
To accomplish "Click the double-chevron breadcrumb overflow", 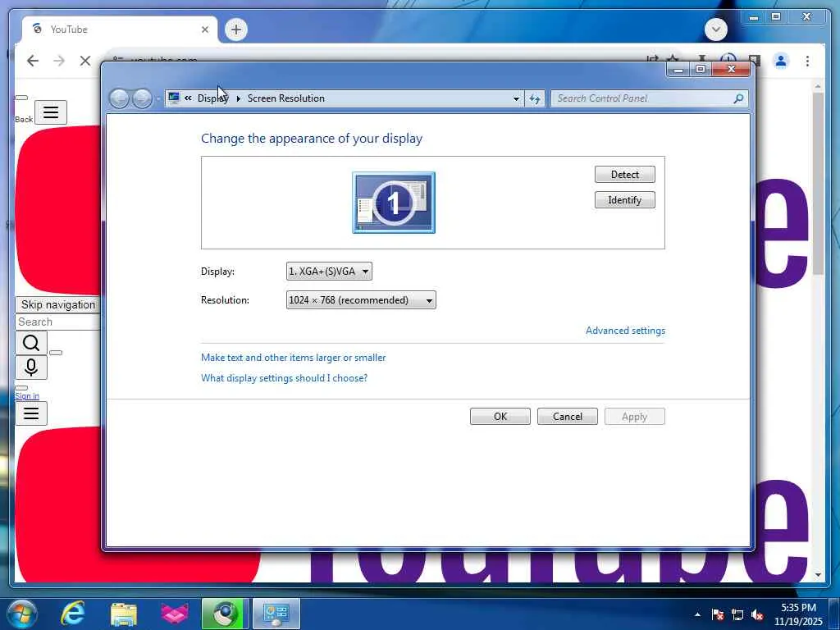I will click(188, 98).
